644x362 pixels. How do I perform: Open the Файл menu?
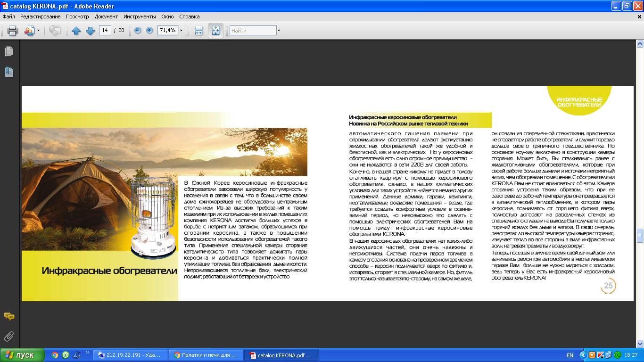[x=8, y=16]
